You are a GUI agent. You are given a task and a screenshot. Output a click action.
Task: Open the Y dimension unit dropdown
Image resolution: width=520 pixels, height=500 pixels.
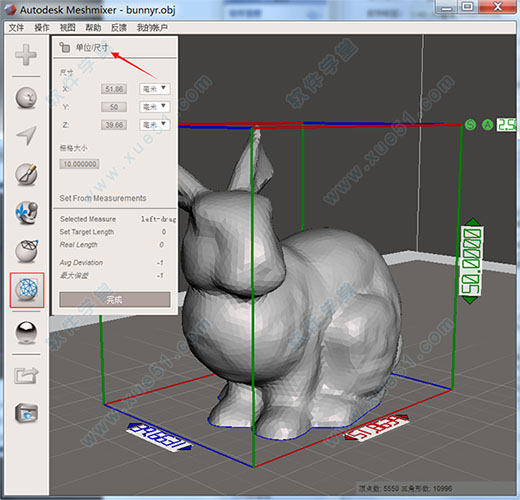pyautogui.click(x=155, y=107)
